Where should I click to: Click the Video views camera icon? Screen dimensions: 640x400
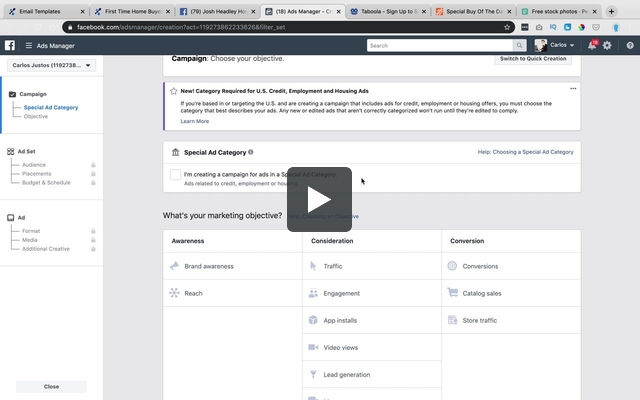313,347
